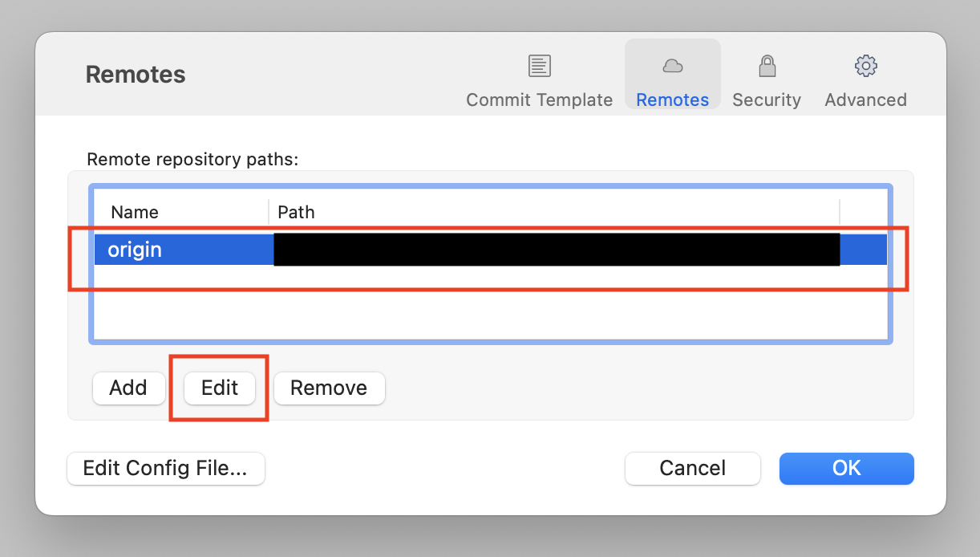Switch to the Commit Template tab label
980x557 pixels.
coord(539,100)
